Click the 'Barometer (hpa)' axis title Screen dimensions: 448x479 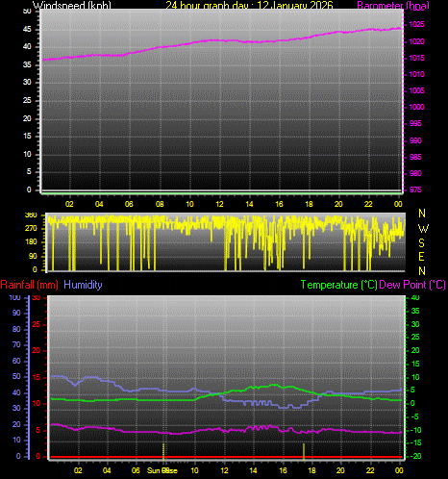point(393,5)
